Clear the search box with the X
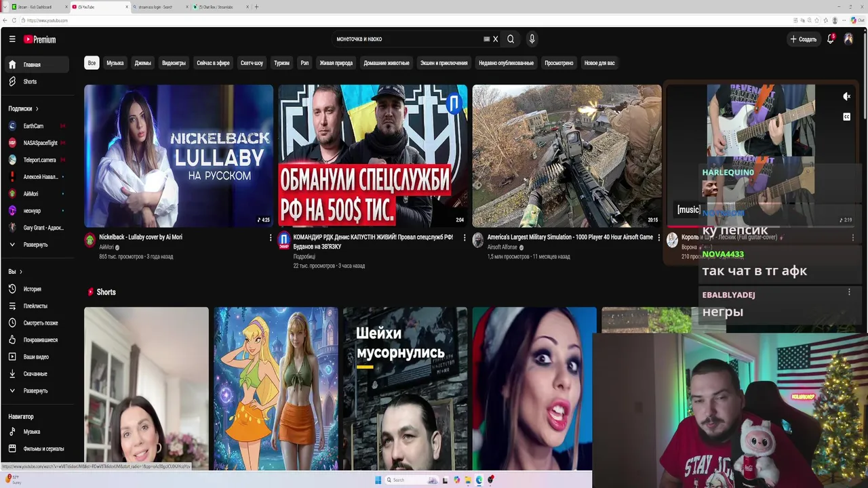868x488 pixels. (496, 39)
